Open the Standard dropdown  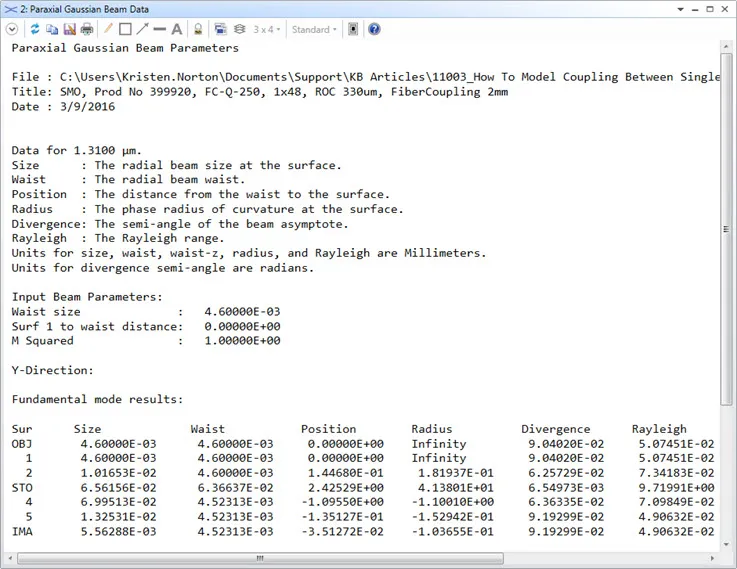(314, 30)
